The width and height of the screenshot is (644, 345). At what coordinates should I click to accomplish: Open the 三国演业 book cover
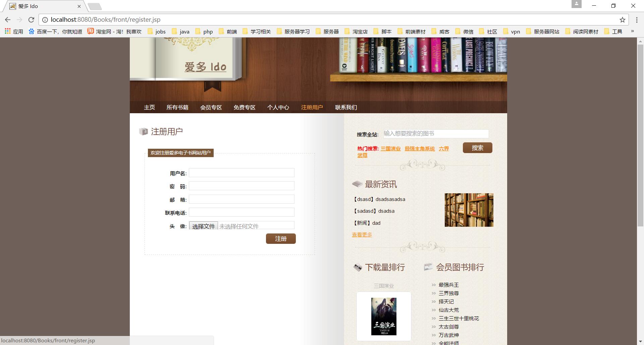coord(384,316)
